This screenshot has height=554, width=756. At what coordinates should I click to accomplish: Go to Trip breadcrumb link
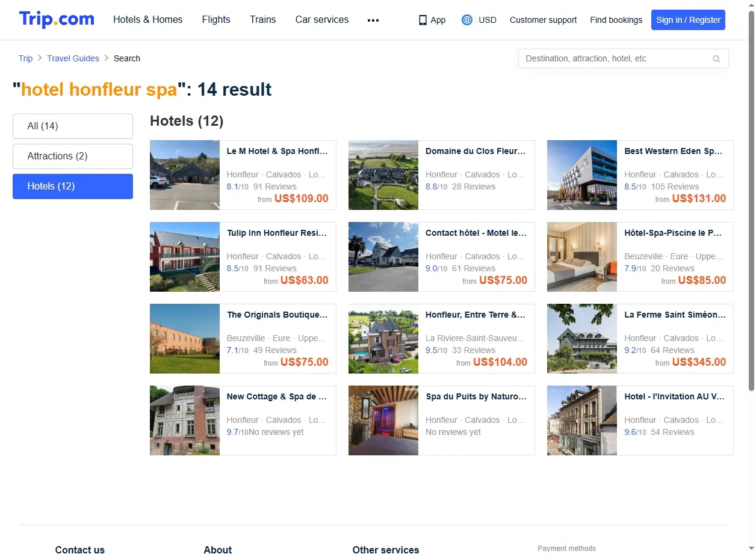coord(25,58)
